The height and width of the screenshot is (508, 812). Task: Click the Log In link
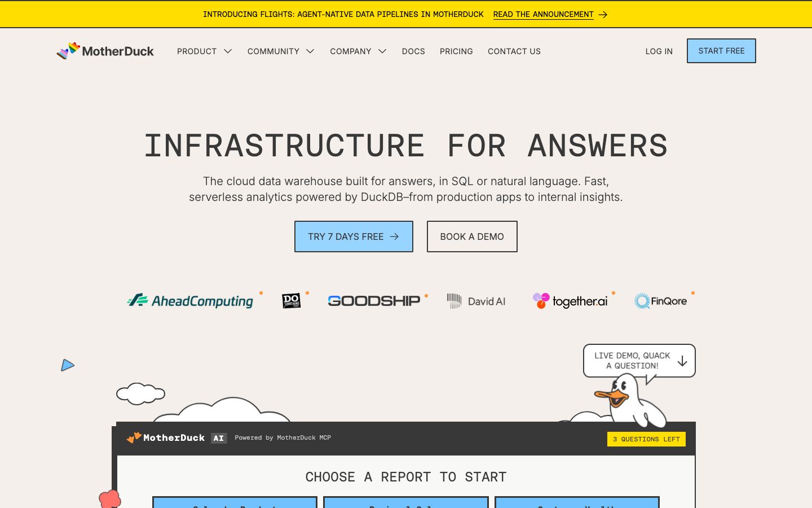coord(659,51)
